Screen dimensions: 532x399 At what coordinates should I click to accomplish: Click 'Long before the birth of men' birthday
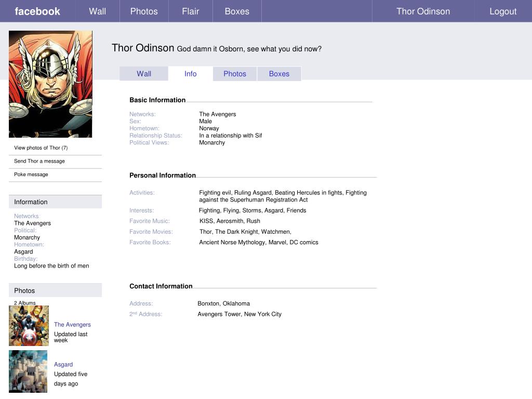51,265
